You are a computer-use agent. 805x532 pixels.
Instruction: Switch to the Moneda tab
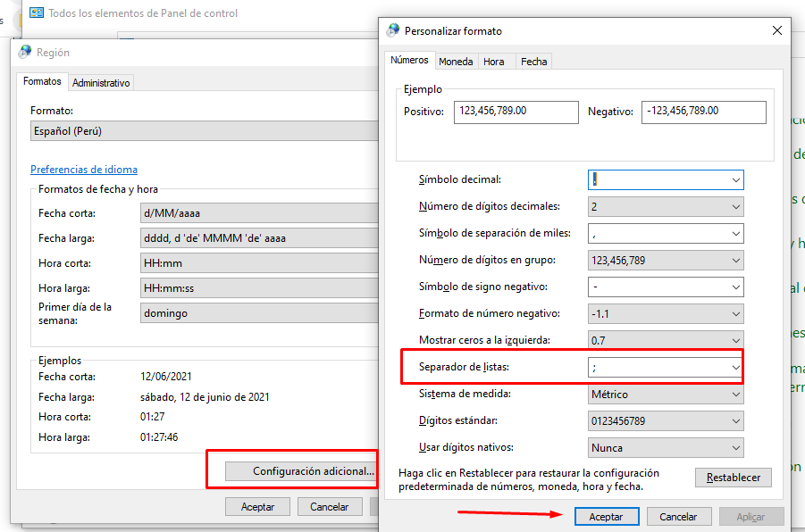click(x=456, y=62)
